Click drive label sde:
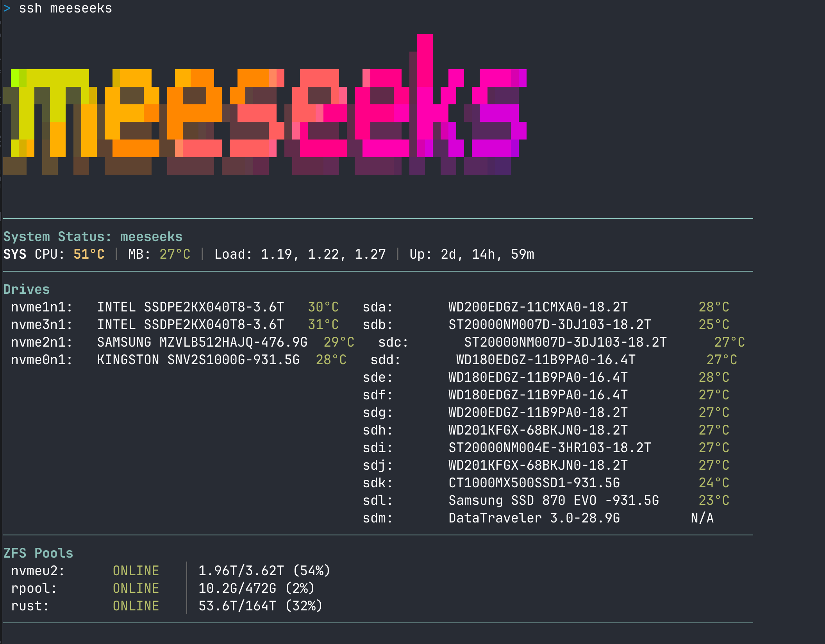825x644 pixels. coord(378,377)
